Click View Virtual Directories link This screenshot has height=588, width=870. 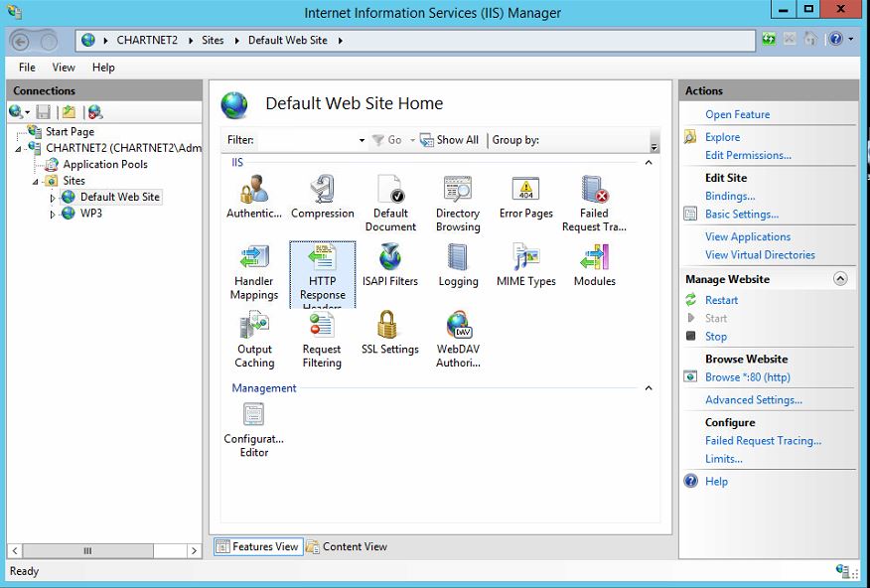coord(760,255)
